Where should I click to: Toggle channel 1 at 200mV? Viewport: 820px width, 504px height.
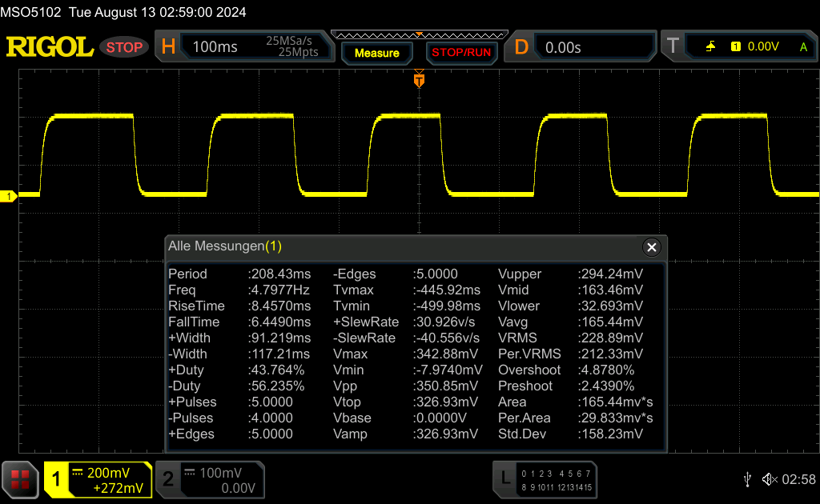tap(98, 479)
